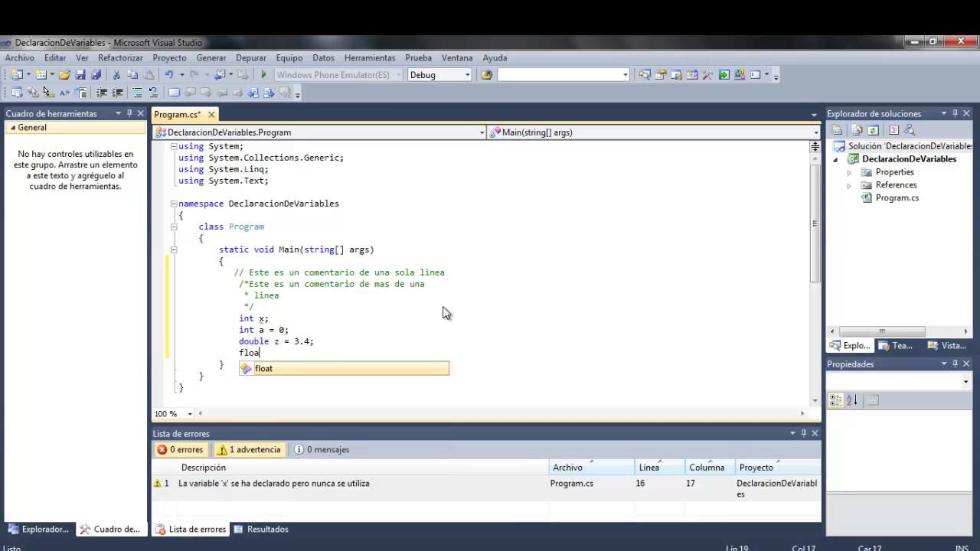Viewport: 980px width, 551px height.
Task: Expand the Properties node in Solution Explorer
Action: pos(848,172)
